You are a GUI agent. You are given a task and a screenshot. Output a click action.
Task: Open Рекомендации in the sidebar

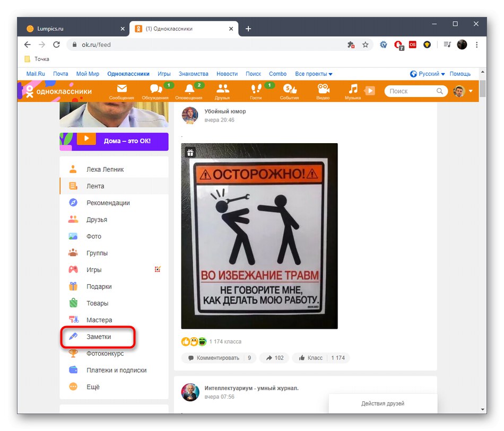pyautogui.click(x=114, y=203)
